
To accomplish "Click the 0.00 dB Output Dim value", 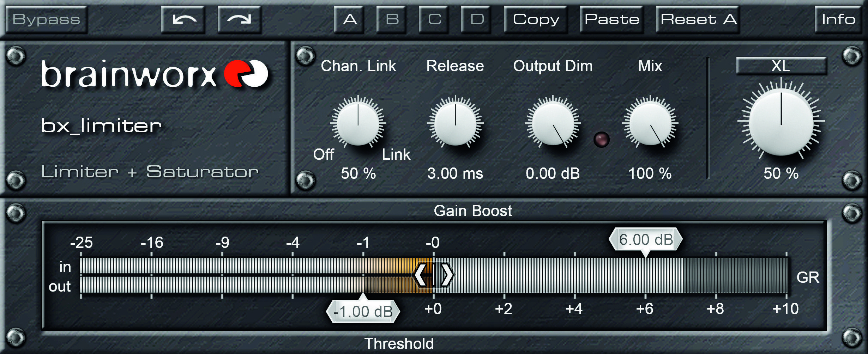I will (553, 173).
